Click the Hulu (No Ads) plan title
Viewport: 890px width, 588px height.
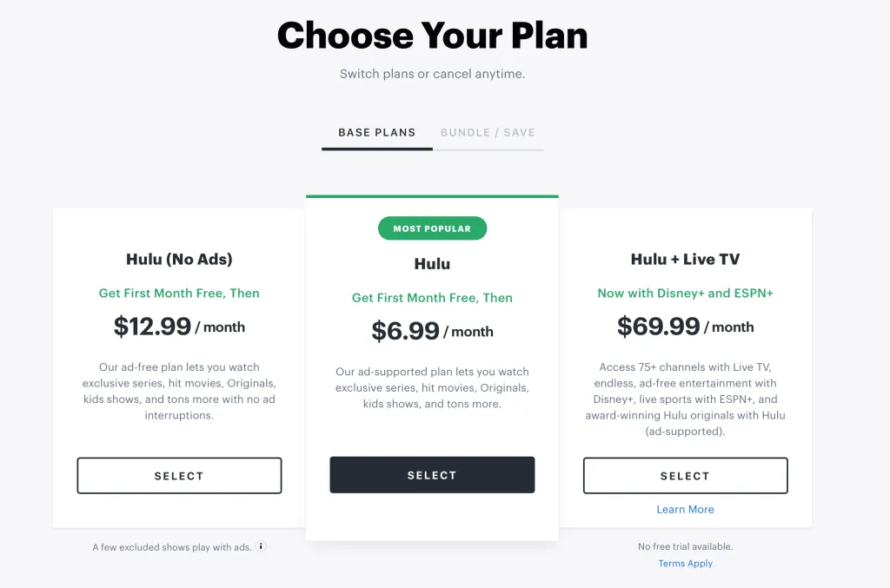(x=179, y=259)
